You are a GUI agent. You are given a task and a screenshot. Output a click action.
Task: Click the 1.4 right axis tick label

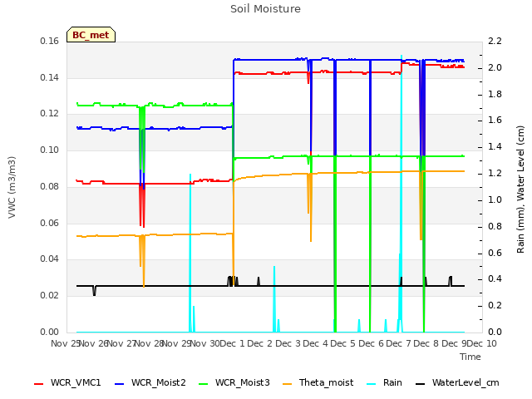[x=495, y=147]
